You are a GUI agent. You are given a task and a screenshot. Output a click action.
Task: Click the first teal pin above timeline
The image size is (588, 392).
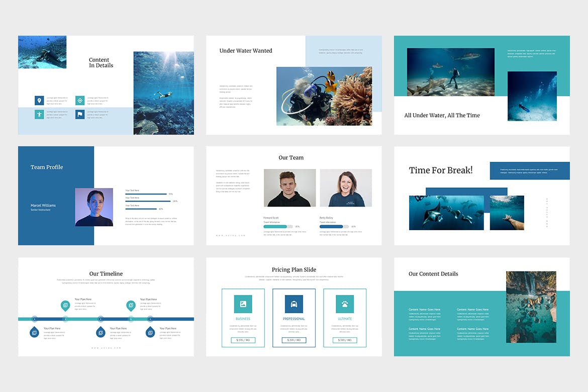click(x=65, y=305)
